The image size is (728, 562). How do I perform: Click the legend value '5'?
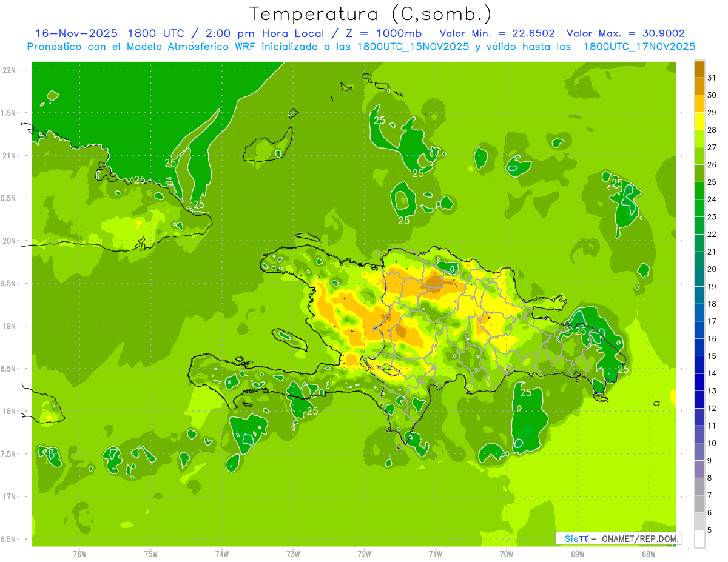coord(709,530)
